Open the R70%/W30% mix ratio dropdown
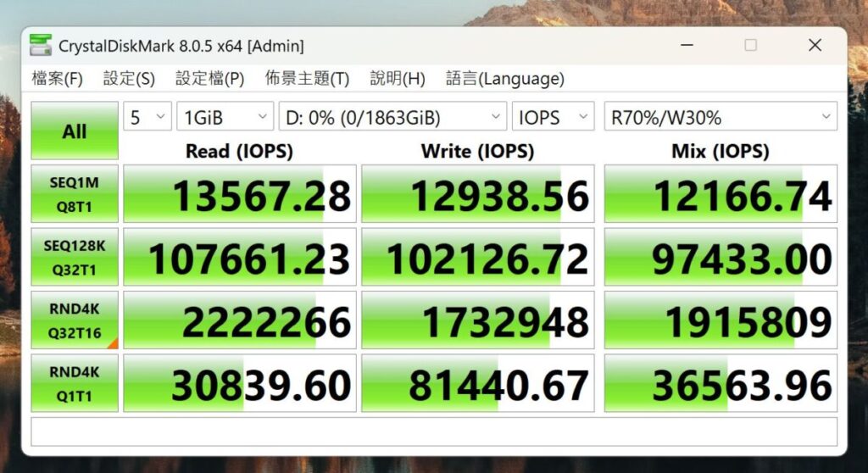 721,117
